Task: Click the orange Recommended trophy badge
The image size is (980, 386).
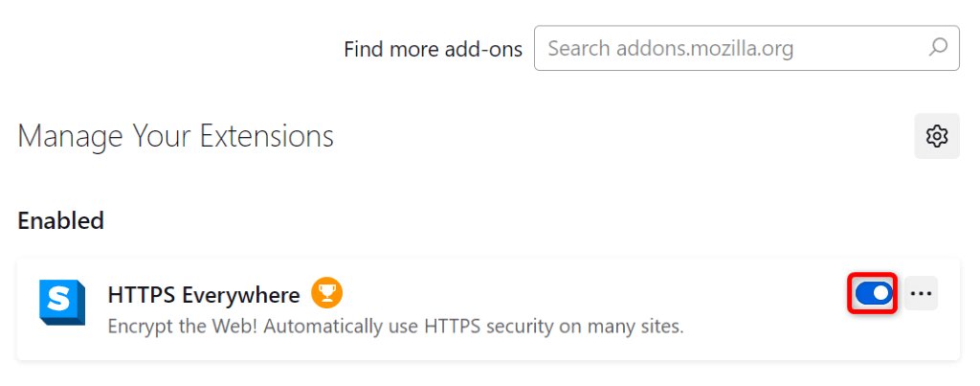Action: click(327, 293)
